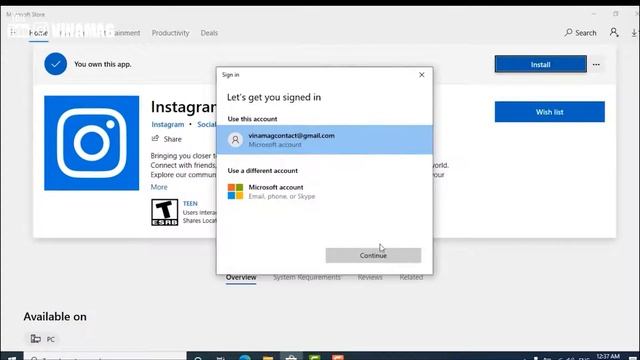Open System Requirements tab
Screen dimensions: 640x360
(x=307, y=278)
